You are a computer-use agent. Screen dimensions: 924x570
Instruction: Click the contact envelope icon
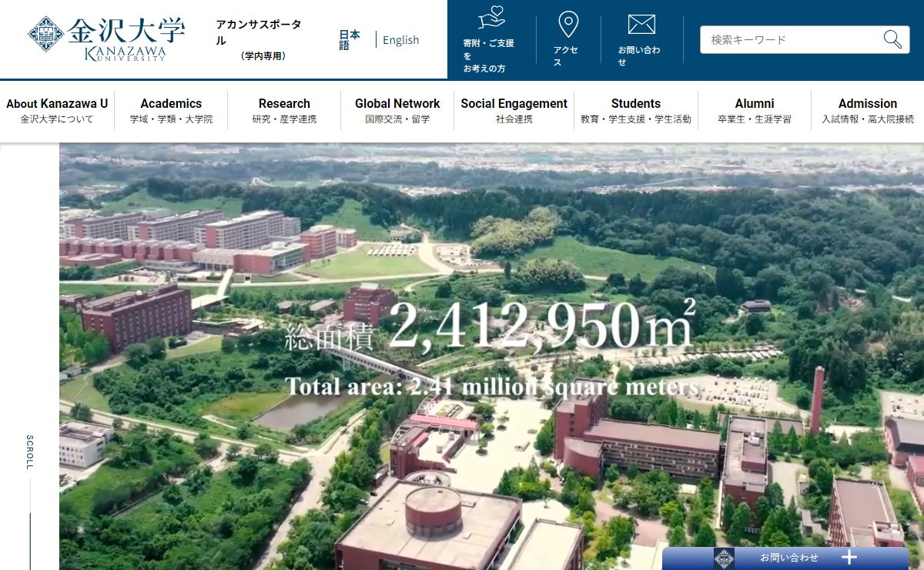(x=641, y=25)
